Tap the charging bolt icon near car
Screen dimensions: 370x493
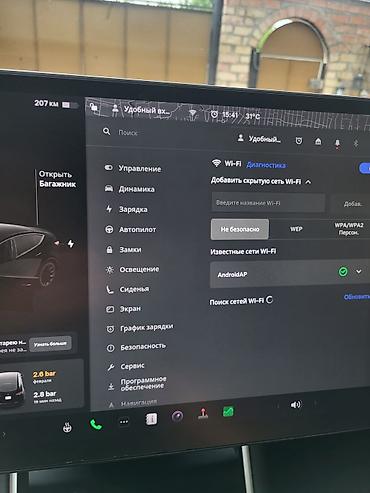[71, 244]
